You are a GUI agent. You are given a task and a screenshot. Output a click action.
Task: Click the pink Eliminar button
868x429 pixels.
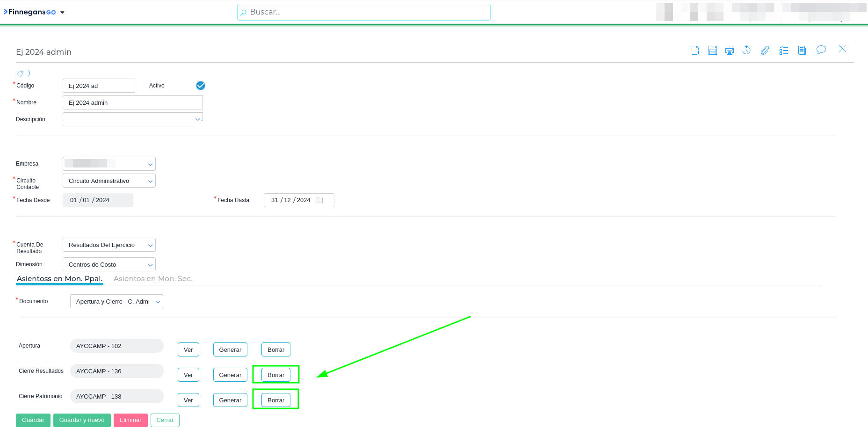tap(130, 420)
